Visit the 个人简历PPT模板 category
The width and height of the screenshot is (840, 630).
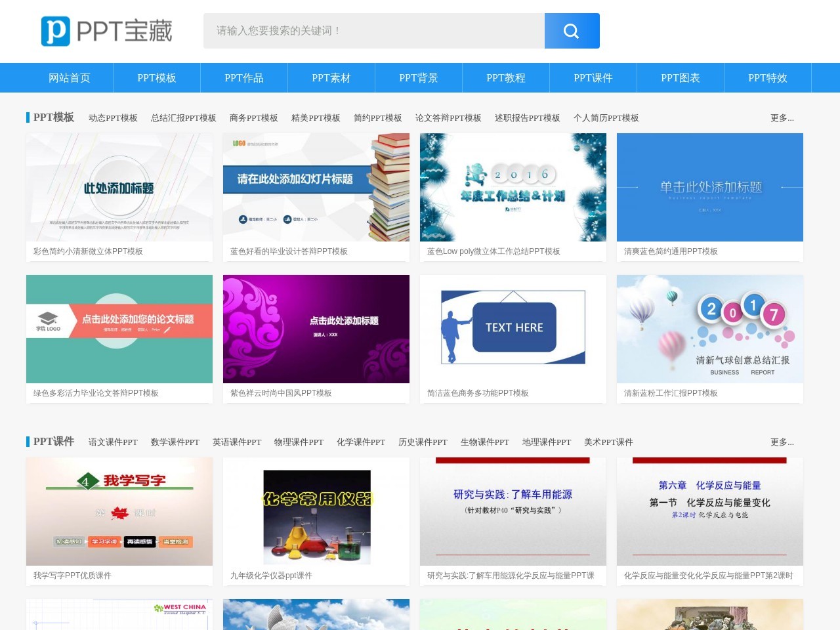point(606,118)
